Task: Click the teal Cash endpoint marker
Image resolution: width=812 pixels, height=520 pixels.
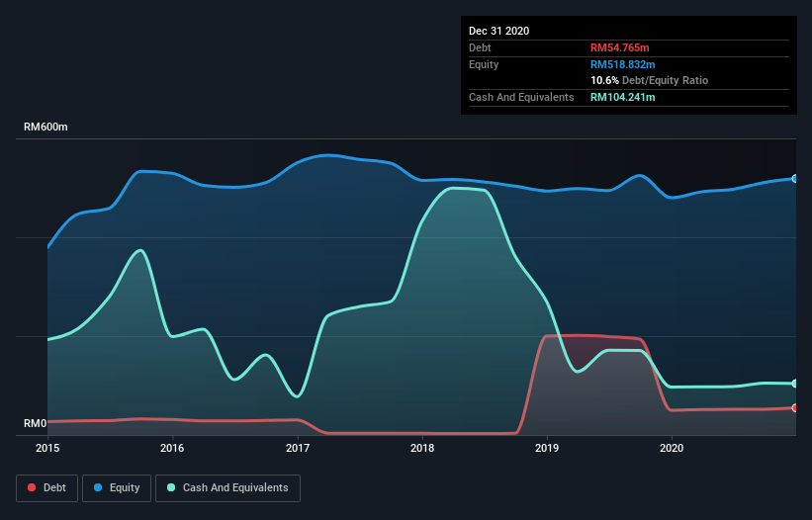Action: (795, 384)
